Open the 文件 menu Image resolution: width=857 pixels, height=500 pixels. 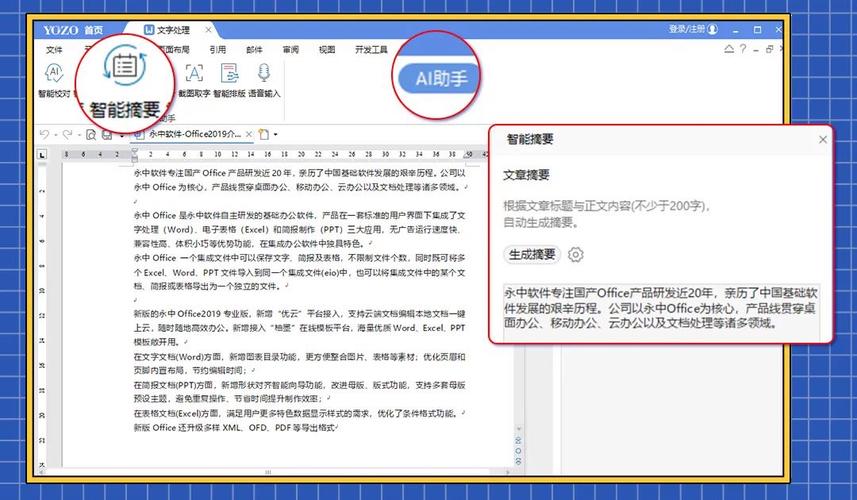coord(54,50)
